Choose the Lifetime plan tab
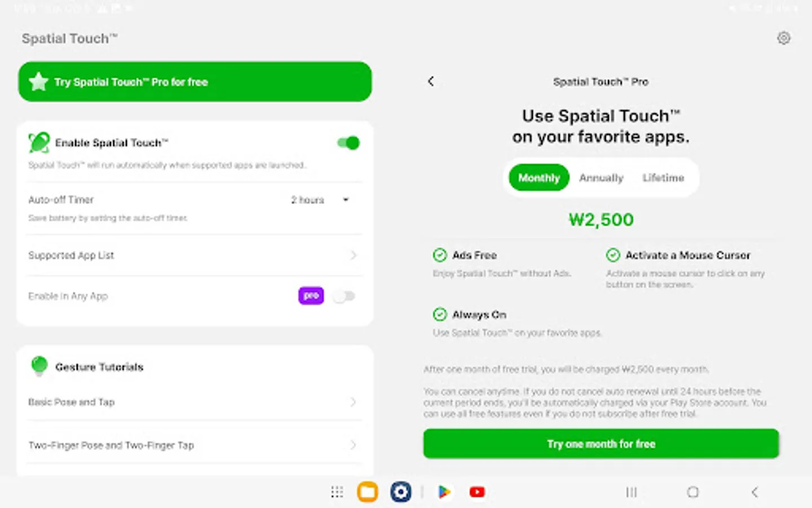Viewport: 812px width, 508px height. (663, 178)
